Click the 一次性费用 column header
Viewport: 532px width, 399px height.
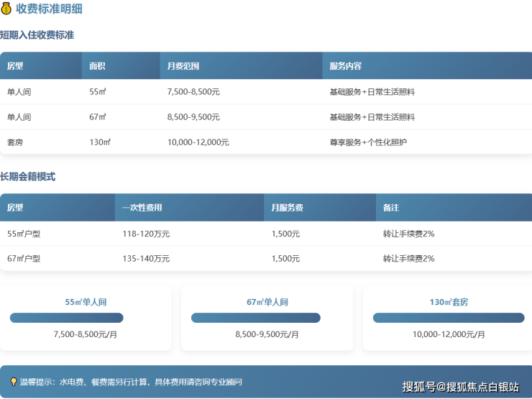(x=142, y=208)
